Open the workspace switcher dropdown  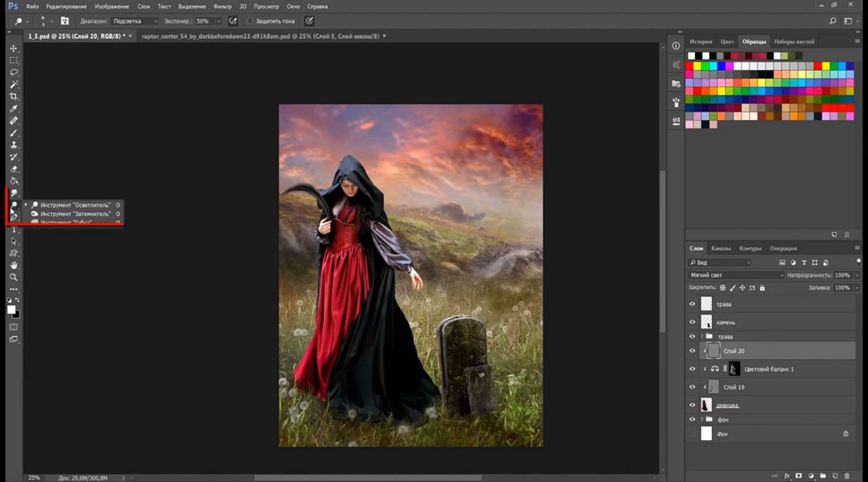(852, 21)
